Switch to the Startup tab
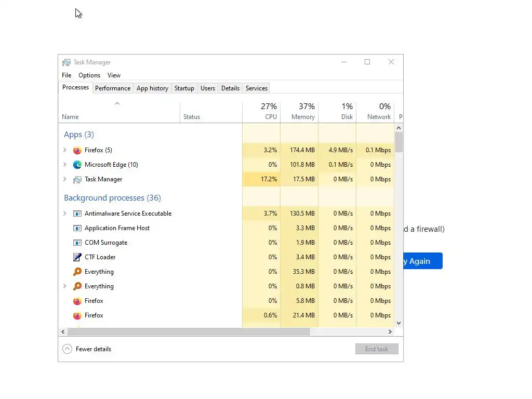The image size is (532, 399). [x=184, y=88]
